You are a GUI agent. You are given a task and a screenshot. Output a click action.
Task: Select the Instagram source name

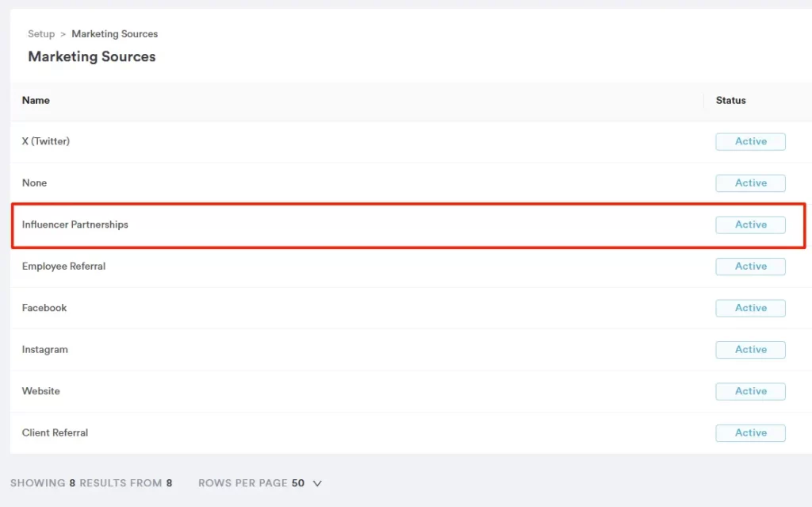[x=45, y=350]
